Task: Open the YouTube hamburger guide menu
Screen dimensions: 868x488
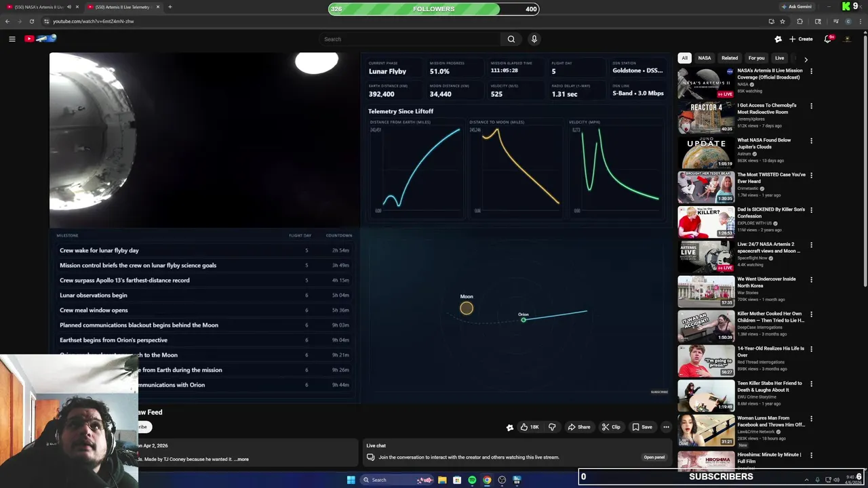Action: click(x=12, y=39)
